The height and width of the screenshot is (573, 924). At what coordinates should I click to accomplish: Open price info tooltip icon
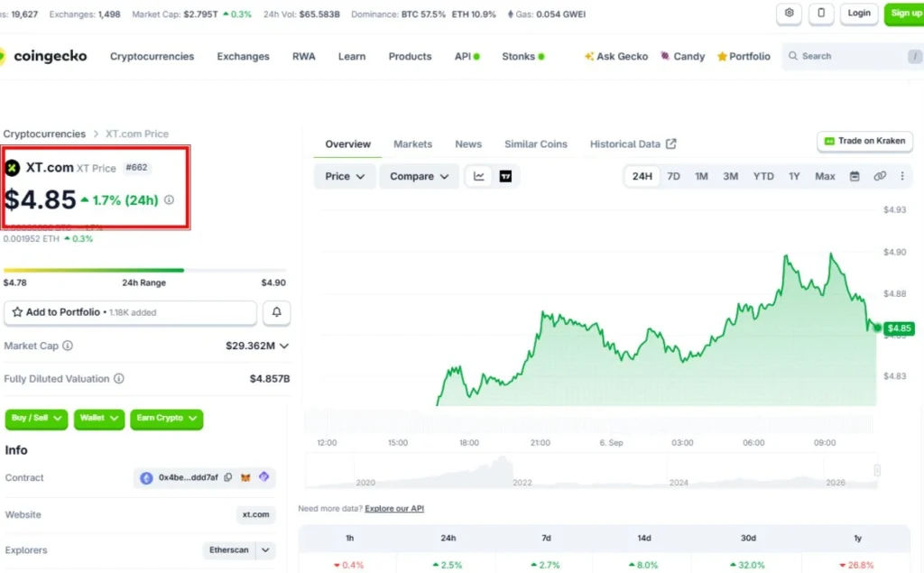(169, 200)
